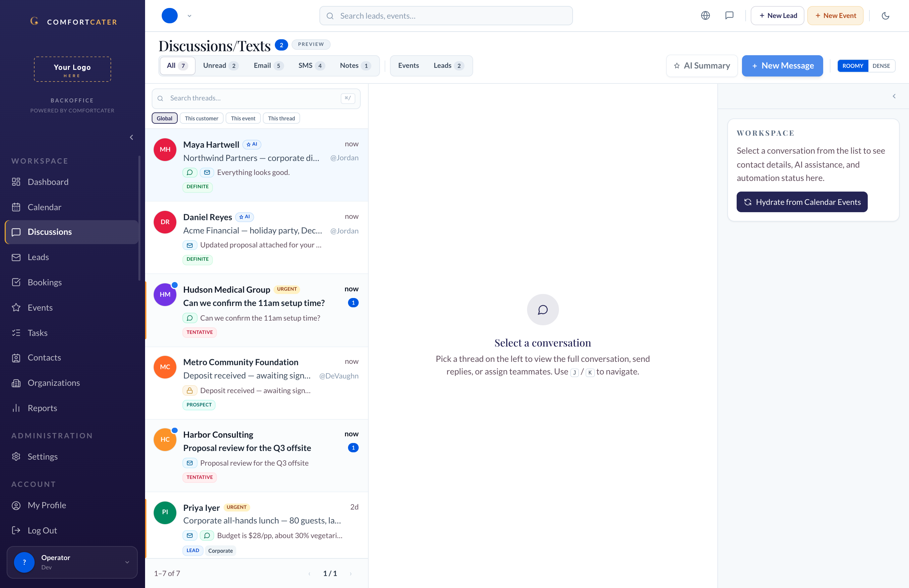This screenshot has height=588, width=909.
Task: Click the Your Logo HERE placeholder
Action: pos(72,69)
